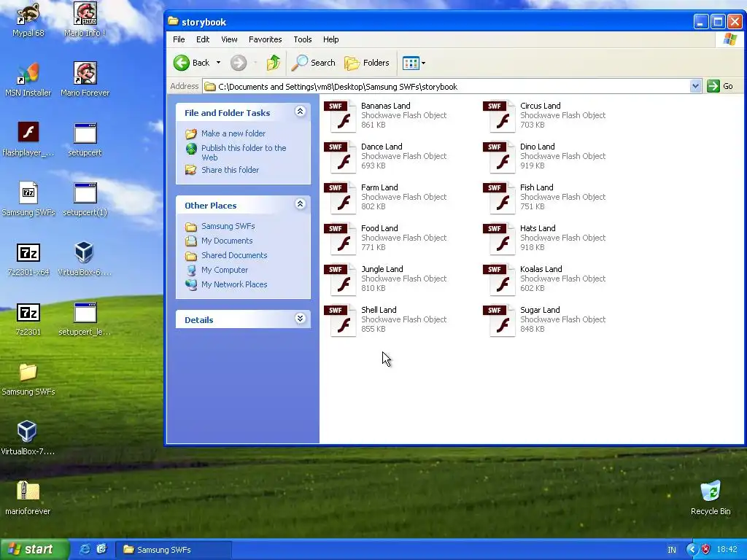Open My Computer link in sidebar
The height and width of the screenshot is (560, 747).
pos(225,270)
